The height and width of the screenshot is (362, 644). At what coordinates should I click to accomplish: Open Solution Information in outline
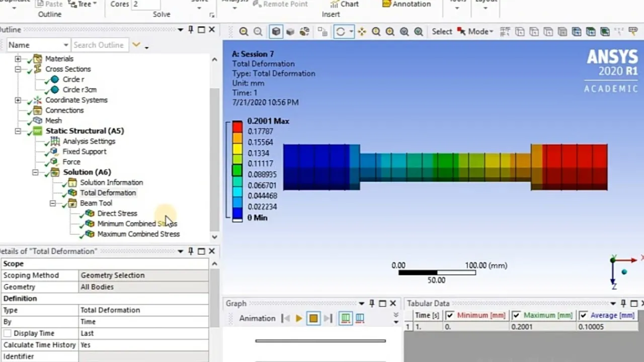pyautogui.click(x=111, y=183)
